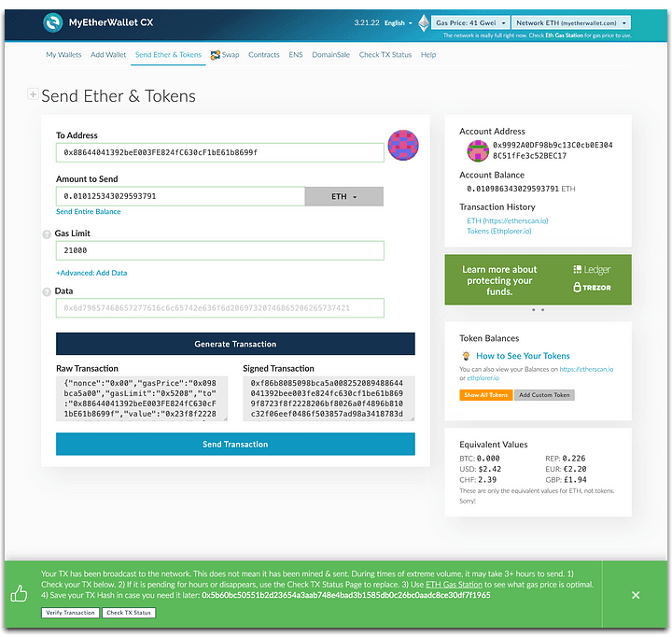Click the Data input field
This screenshot has height=637, width=672.
click(x=220, y=308)
